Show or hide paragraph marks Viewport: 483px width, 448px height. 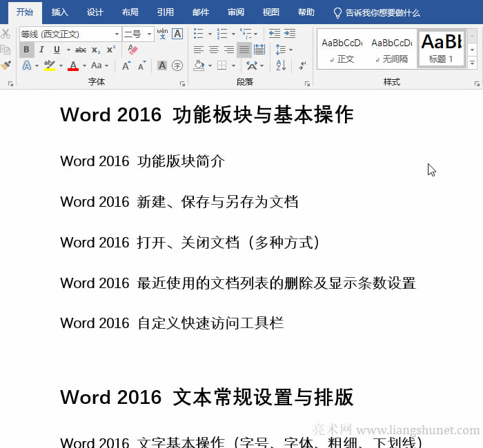[x=302, y=65]
